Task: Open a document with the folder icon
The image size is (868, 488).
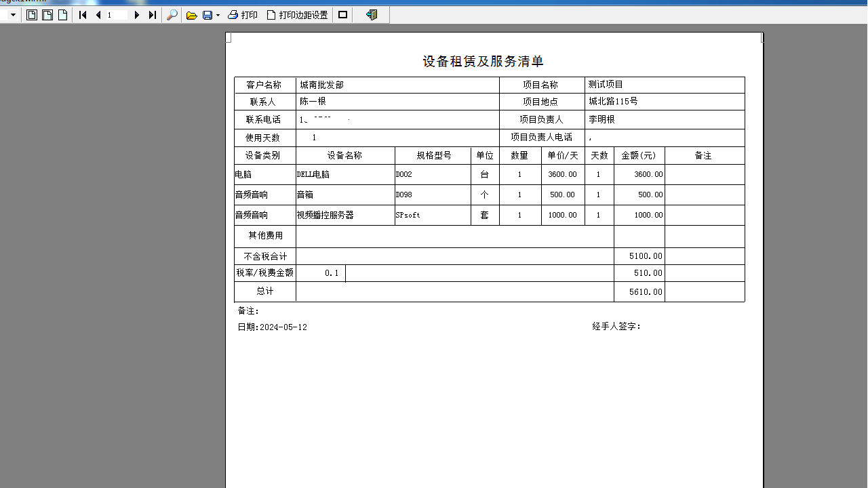Action: (191, 15)
